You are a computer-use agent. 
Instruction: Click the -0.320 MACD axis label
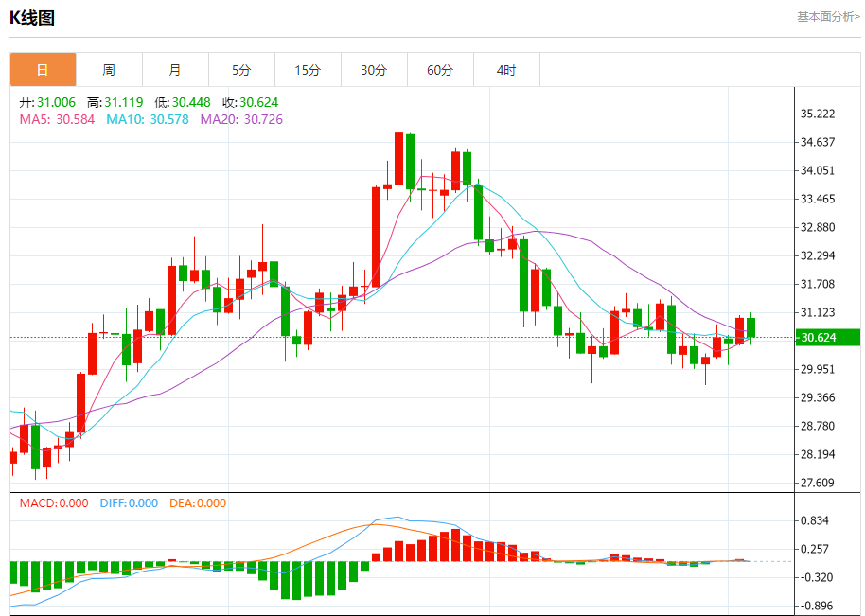click(816, 577)
